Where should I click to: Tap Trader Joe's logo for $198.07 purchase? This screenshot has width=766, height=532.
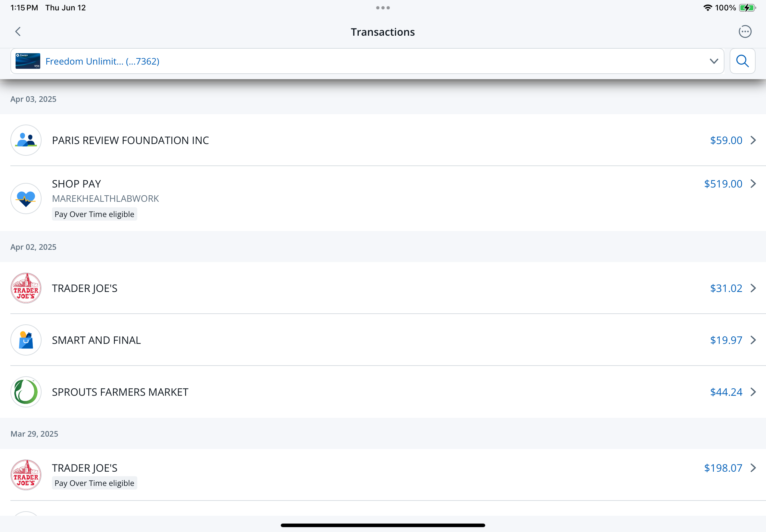coord(26,475)
